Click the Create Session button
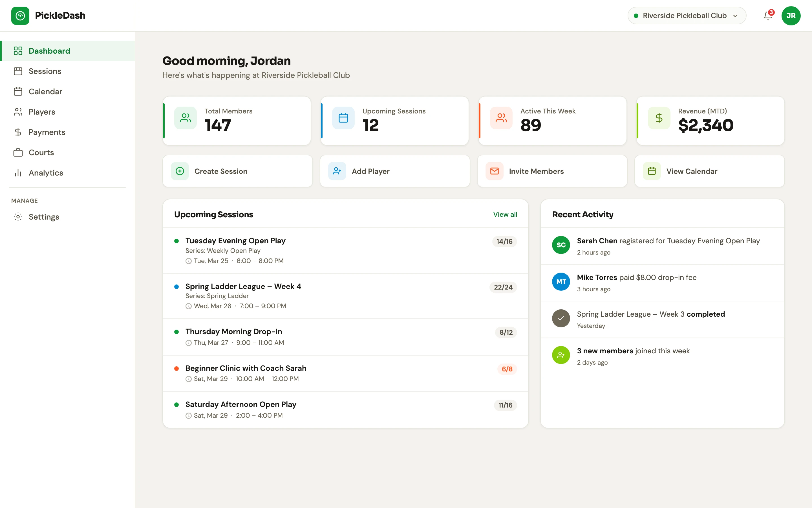812x508 pixels. tap(238, 171)
